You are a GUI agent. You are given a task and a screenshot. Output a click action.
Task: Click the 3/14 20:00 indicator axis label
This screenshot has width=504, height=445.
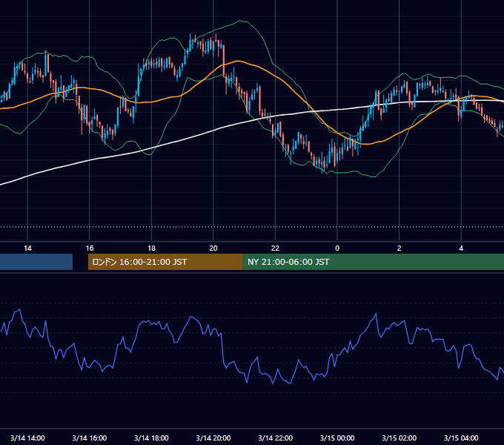[213, 438]
